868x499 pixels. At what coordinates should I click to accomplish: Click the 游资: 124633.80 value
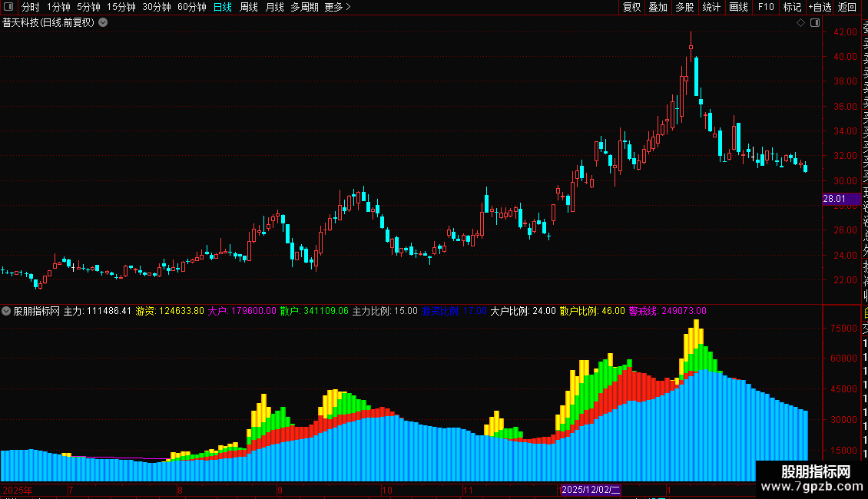170,311
